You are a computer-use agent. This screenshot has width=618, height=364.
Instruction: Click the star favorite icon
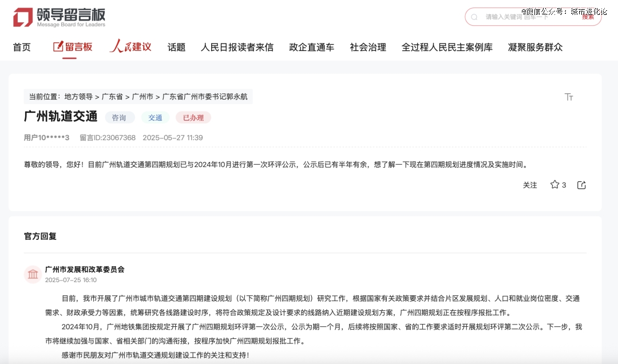(554, 185)
